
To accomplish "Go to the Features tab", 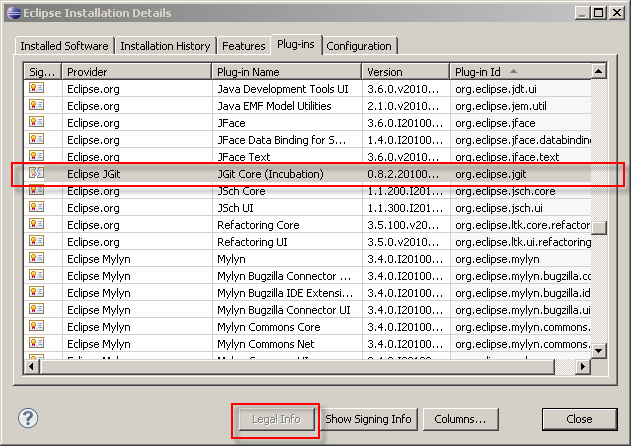I will tap(243, 46).
